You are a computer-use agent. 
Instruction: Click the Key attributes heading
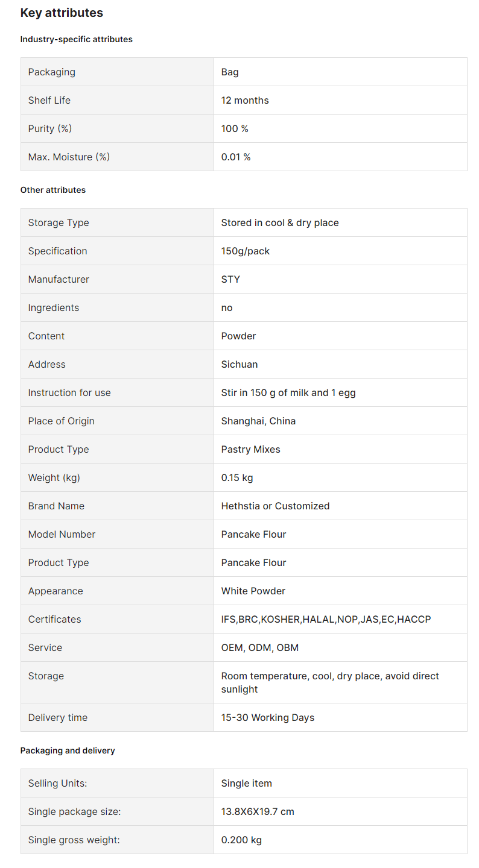click(62, 13)
